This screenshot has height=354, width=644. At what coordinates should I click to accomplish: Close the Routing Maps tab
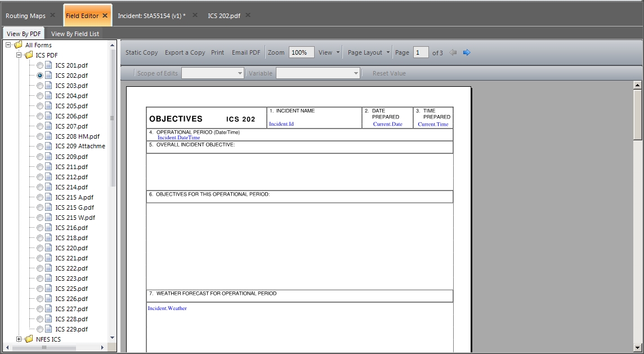click(52, 15)
